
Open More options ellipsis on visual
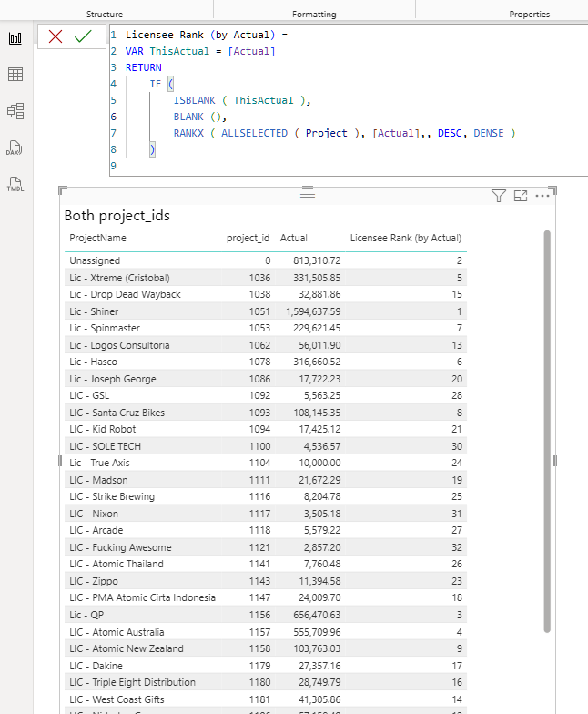[x=542, y=196]
